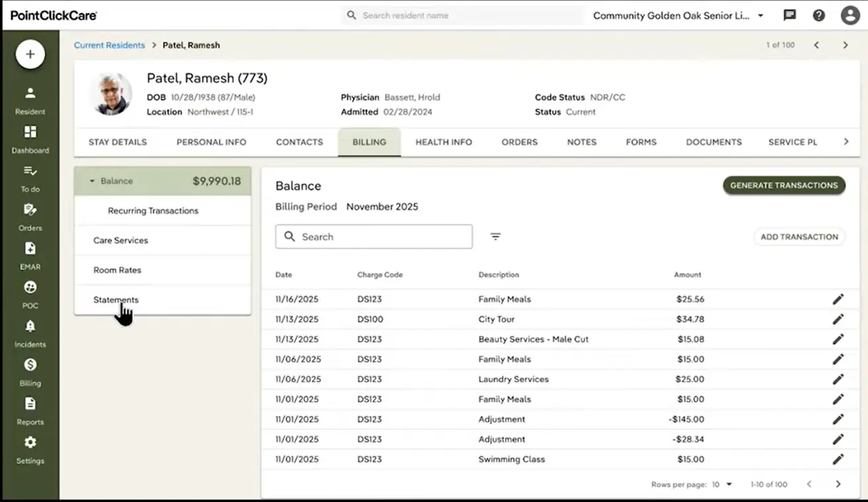Open POC in the sidebar
The height and width of the screenshot is (502, 868).
click(30, 295)
